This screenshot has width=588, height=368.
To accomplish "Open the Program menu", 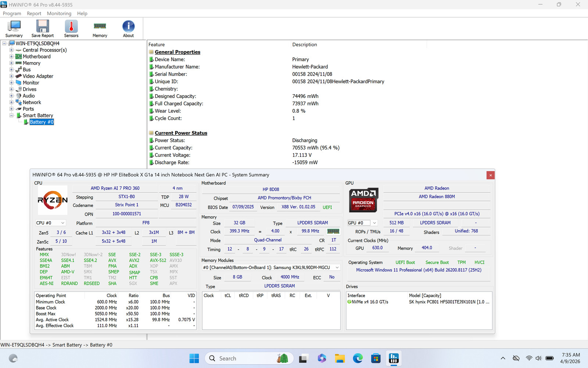I will 12,14.
